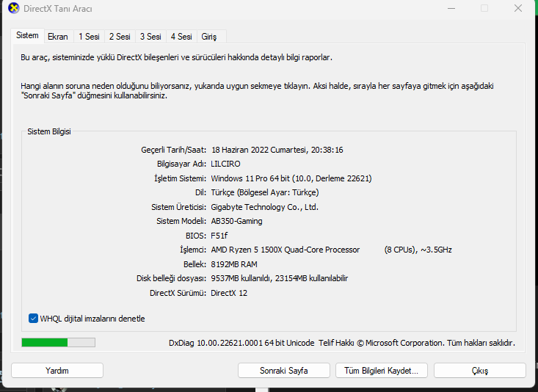The image size is (538, 392).
Task: Select the 1 Sesi tab
Action: [89, 37]
